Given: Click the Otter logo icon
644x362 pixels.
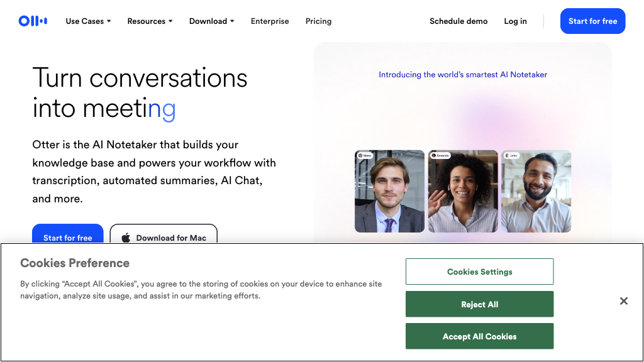Looking at the screenshot, I should tap(33, 21).
